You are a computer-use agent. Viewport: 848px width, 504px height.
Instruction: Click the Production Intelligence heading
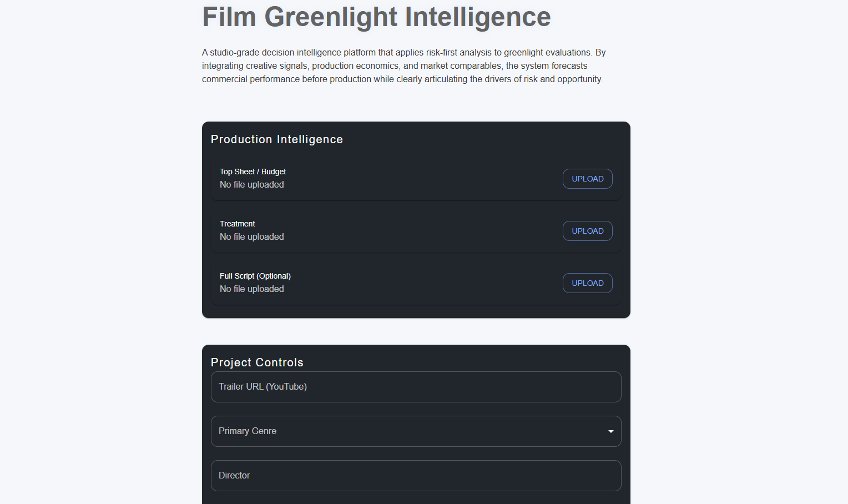(x=277, y=139)
